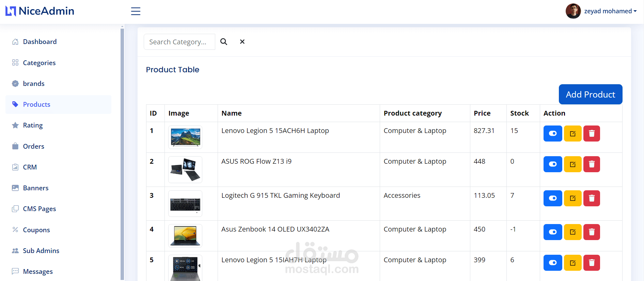The width and height of the screenshot is (644, 281).
Task: Open Banners sidebar page
Action: 58,188
